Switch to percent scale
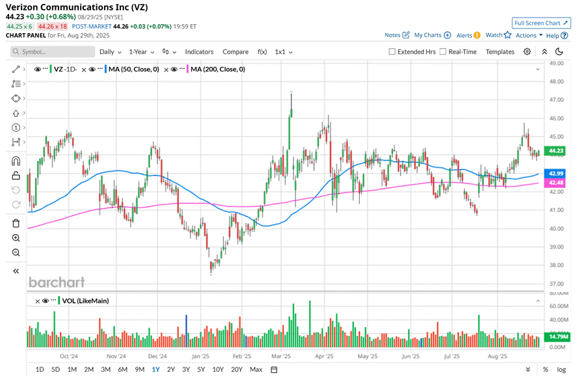Image resolution: width=588 pixels, height=379 pixels. (x=545, y=370)
